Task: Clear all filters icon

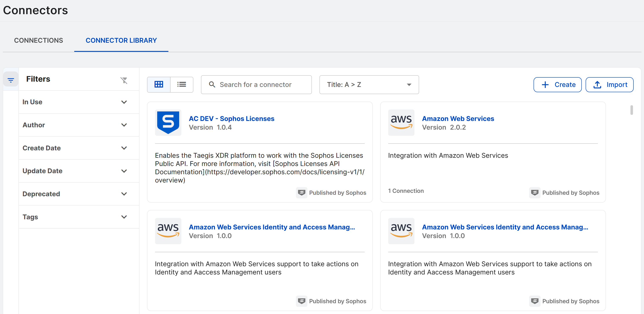Action: tap(124, 80)
